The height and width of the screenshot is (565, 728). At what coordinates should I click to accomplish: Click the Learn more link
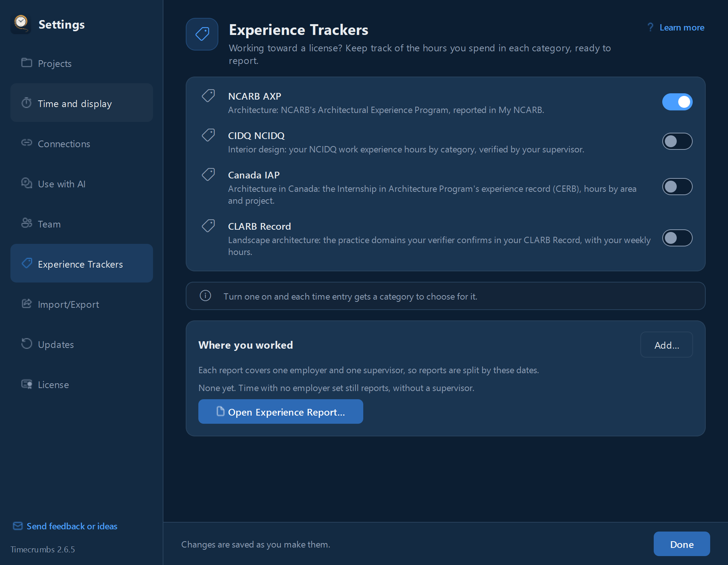pyautogui.click(x=682, y=28)
